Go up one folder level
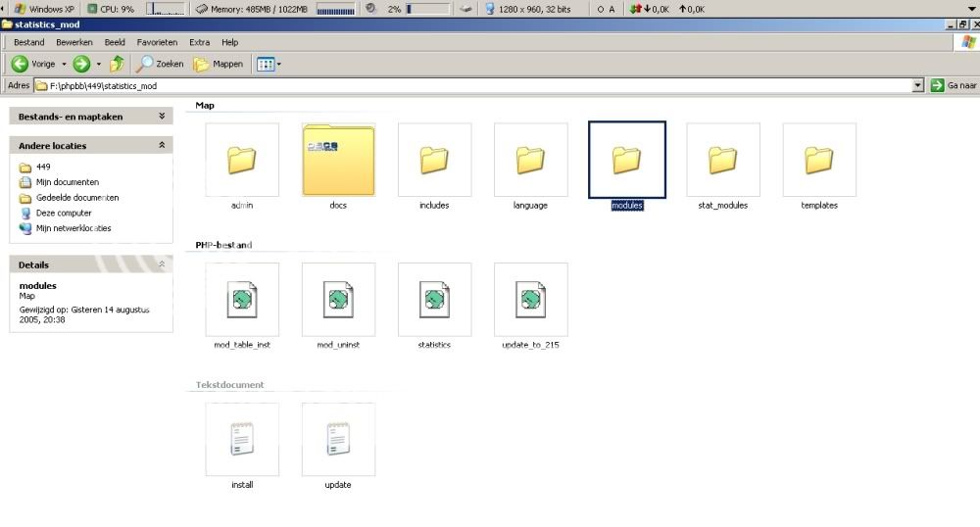This screenshot has width=980, height=527. point(117,64)
